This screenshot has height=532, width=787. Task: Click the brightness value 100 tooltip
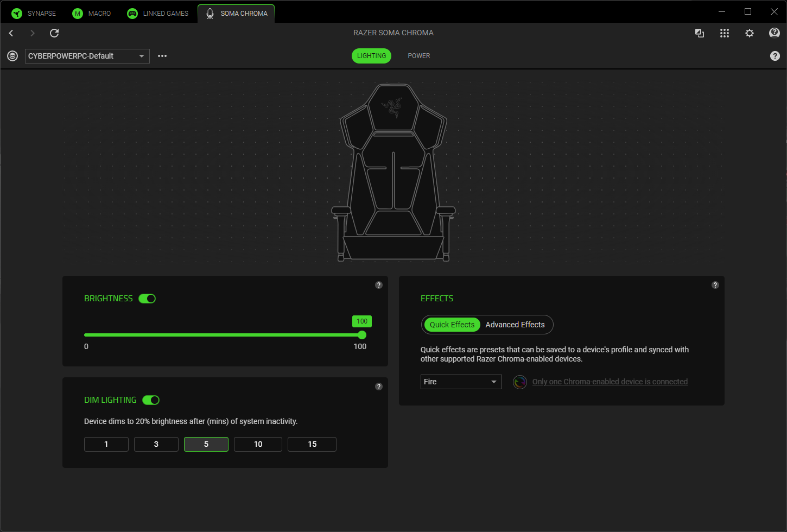click(362, 321)
